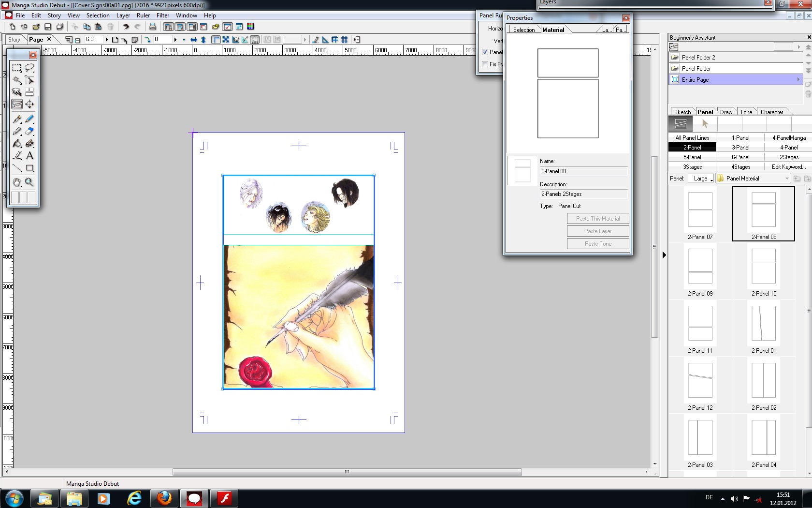Switch to Selection tab in Properties
The width and height of the screenshot is (812, 508).
point(524,30)
